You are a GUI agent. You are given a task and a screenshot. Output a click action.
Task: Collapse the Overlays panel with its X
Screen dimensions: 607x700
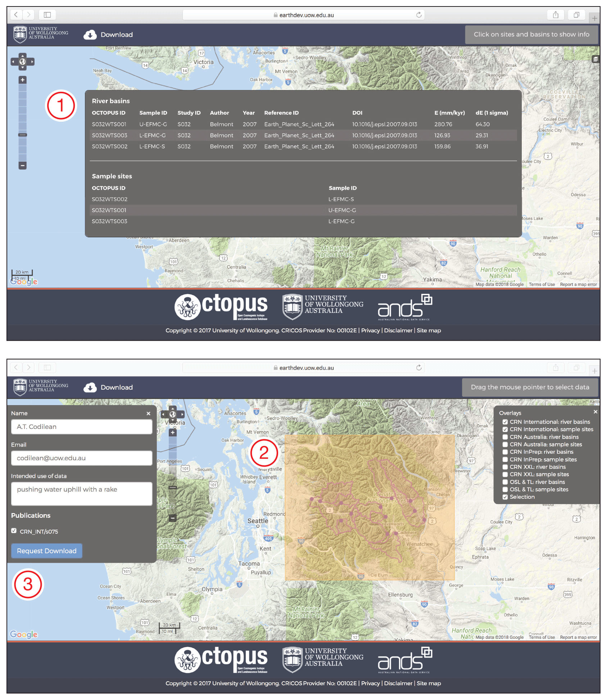[595, 412]
